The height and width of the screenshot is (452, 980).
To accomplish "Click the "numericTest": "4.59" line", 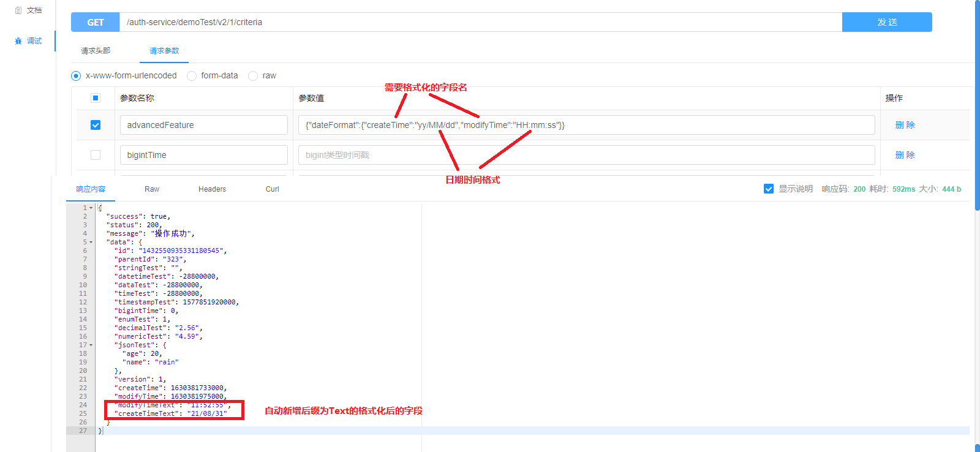I will (x=158, y=336).
